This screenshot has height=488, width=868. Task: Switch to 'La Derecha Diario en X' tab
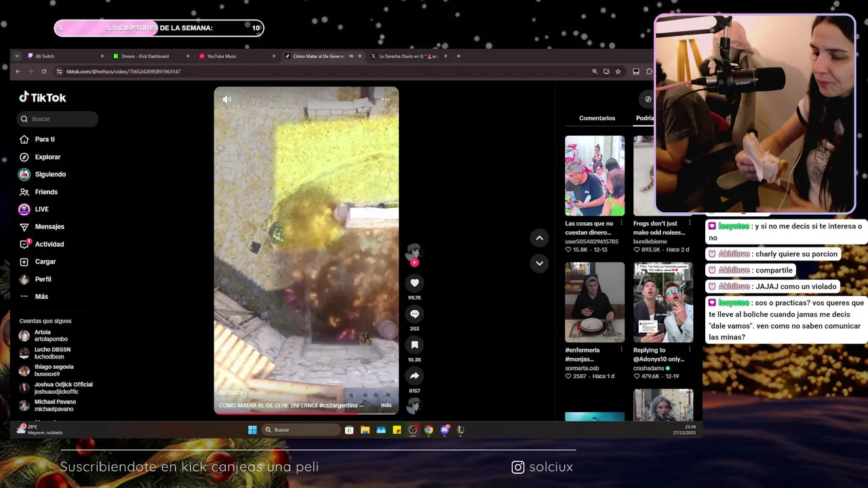409,56
